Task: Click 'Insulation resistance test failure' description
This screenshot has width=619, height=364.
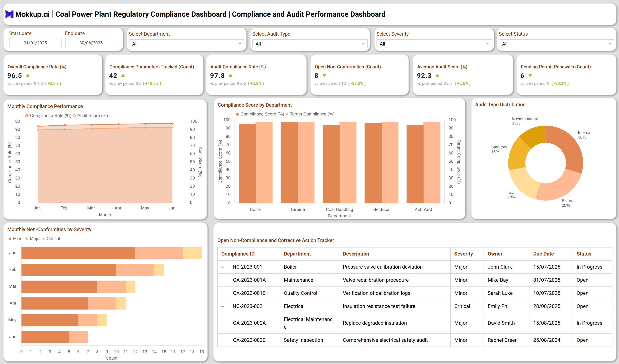Action: [x=379, y=306]
